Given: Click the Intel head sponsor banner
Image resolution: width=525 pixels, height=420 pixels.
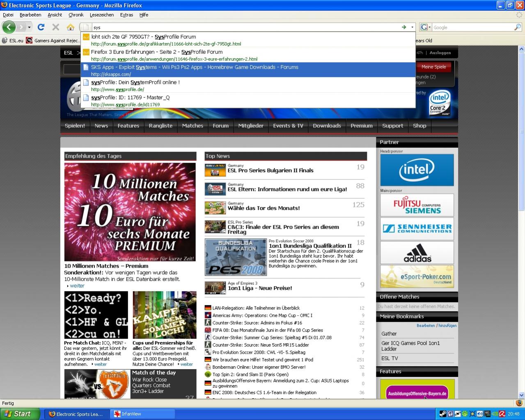Looking at the screenshot, I should (x=417, y=170).
